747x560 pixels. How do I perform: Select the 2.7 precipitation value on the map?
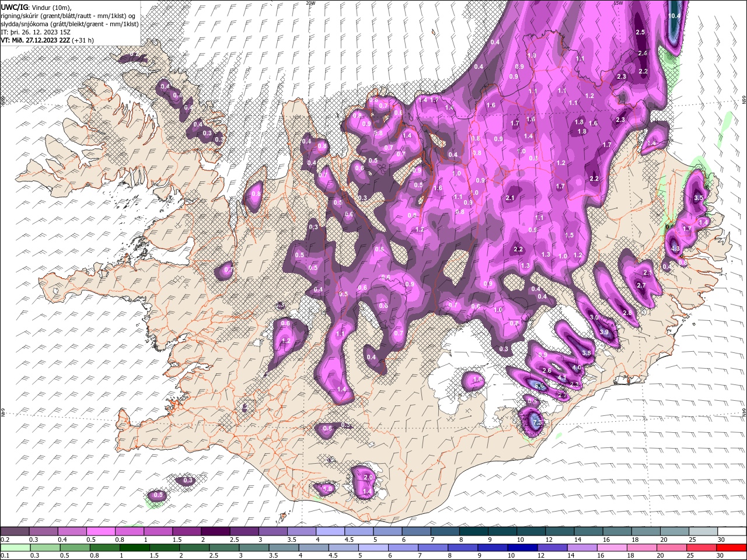[x=641, y=285]
